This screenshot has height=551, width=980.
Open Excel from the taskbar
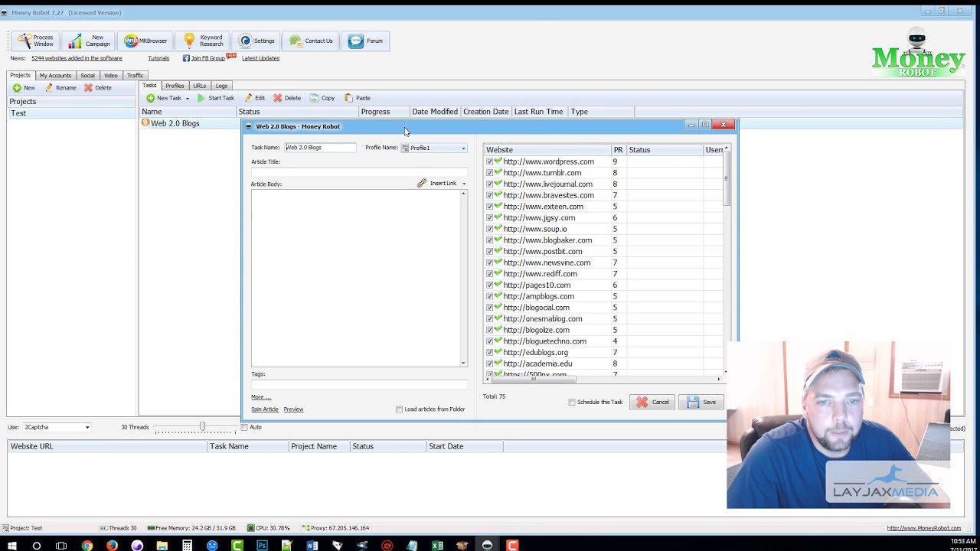437,546
